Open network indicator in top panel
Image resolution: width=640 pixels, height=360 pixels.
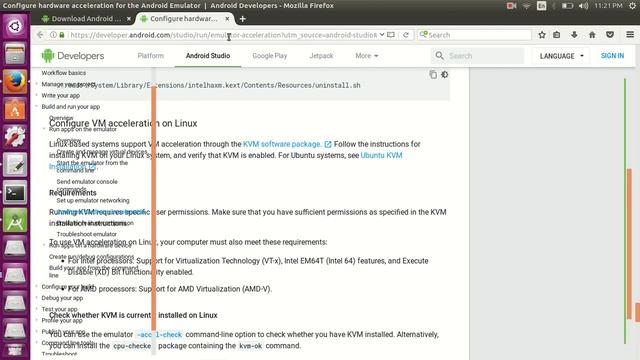click(x=527, y=6)
